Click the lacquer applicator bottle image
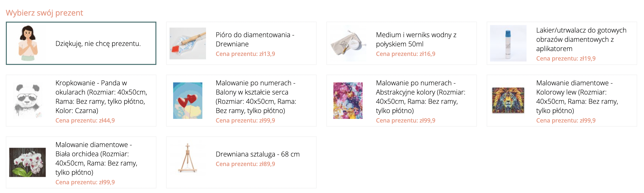 508,43
